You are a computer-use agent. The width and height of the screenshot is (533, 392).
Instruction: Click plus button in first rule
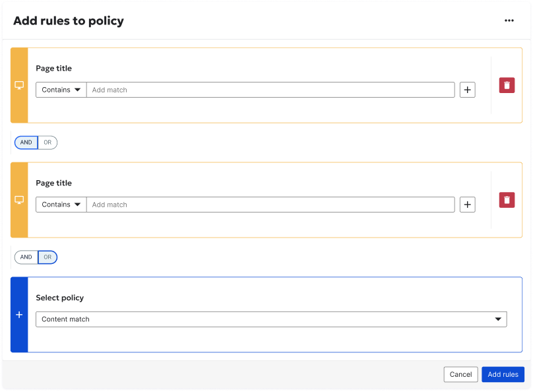point(467,90)
